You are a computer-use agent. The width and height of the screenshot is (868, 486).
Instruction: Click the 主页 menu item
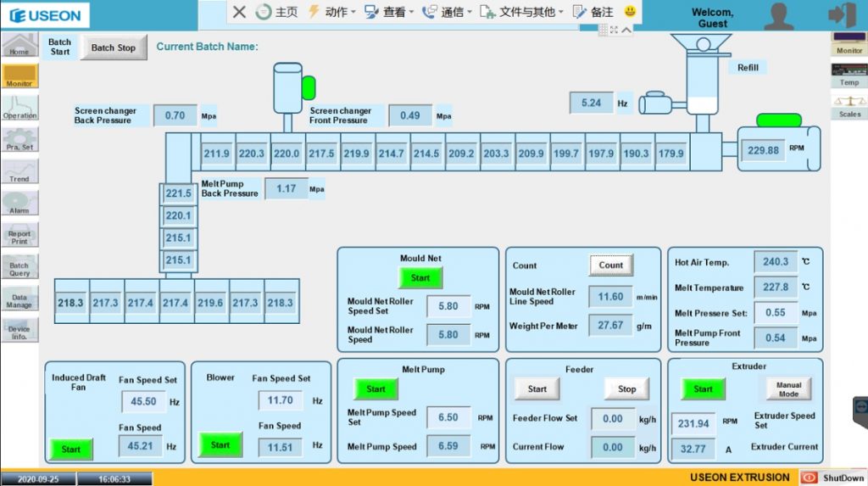coord(277,12)
